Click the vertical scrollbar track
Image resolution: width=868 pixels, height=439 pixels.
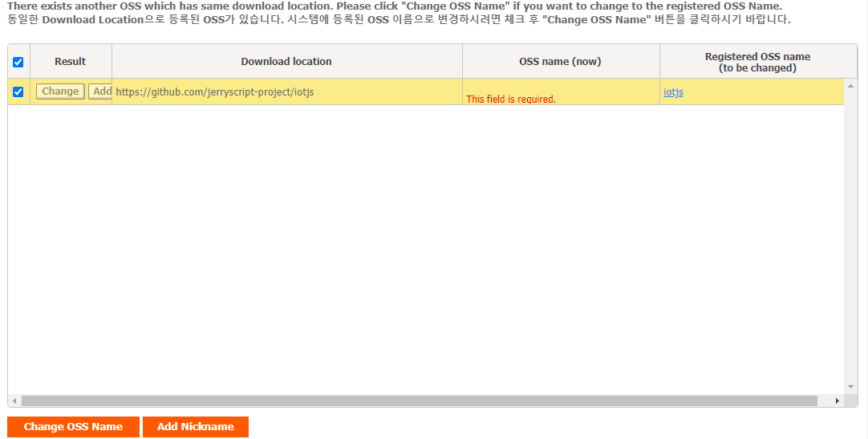point(850,237)
